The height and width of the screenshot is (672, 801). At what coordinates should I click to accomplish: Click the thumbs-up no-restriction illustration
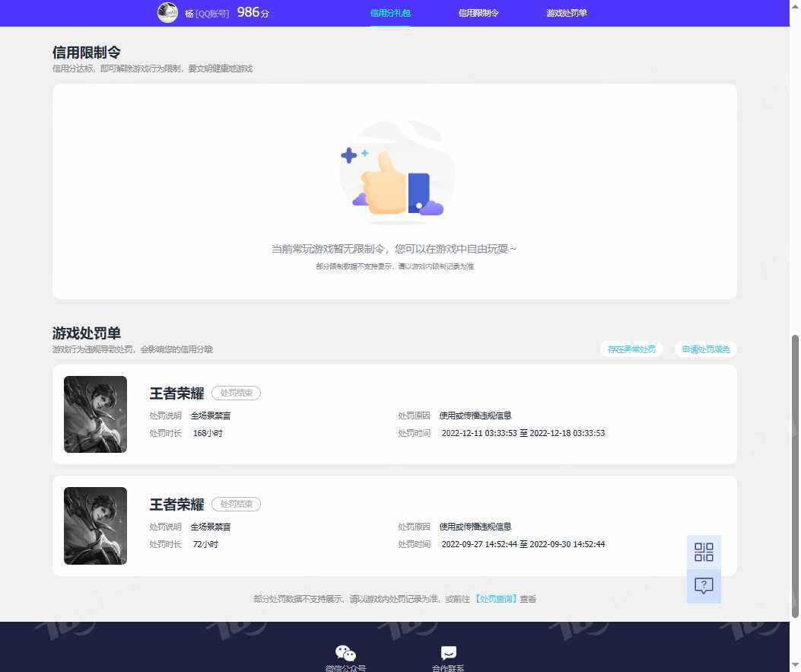point(396,174)
